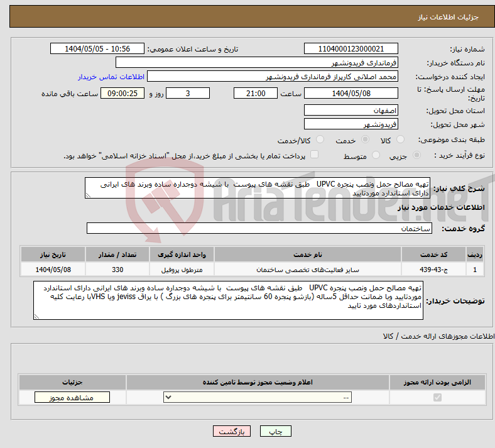
Task: Click the اطلاعات خدمات مورد نیاز heading
Action: [441, 207]
